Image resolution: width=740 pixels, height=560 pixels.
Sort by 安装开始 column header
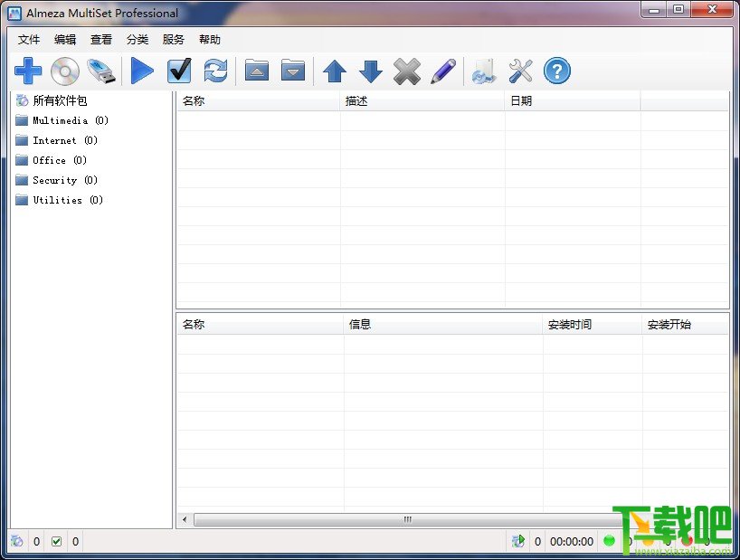pyautogui.click(x=685, y=325)
